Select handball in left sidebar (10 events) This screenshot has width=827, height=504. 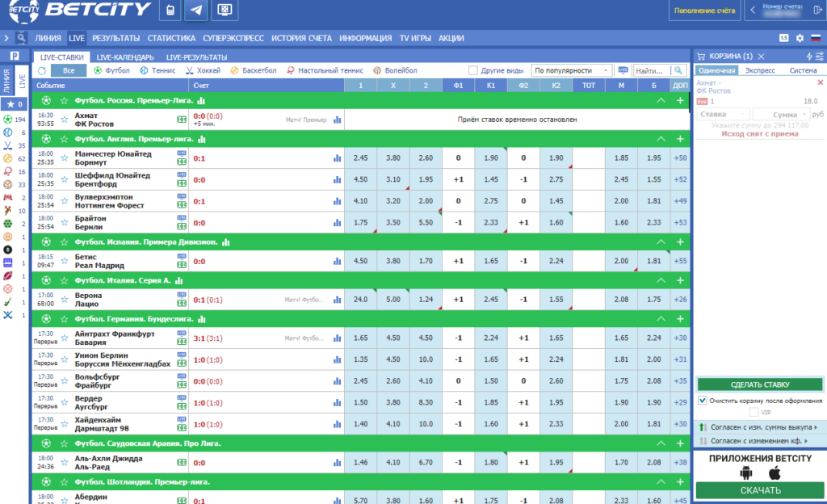(8, 210)
